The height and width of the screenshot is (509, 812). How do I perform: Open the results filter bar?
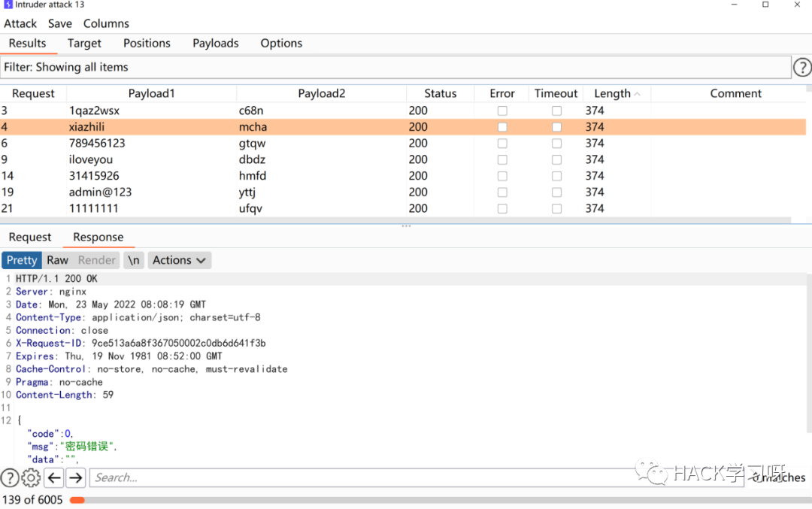point(395,68)
